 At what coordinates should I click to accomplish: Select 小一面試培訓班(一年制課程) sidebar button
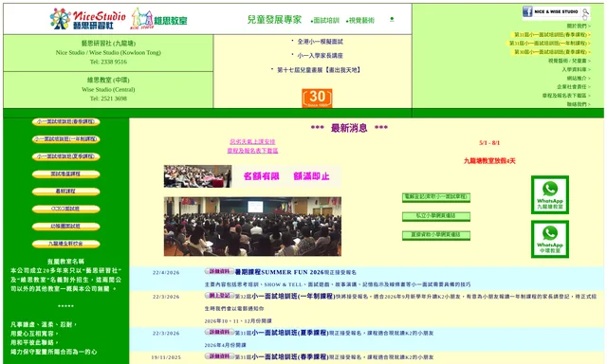(x=66, y=139)
